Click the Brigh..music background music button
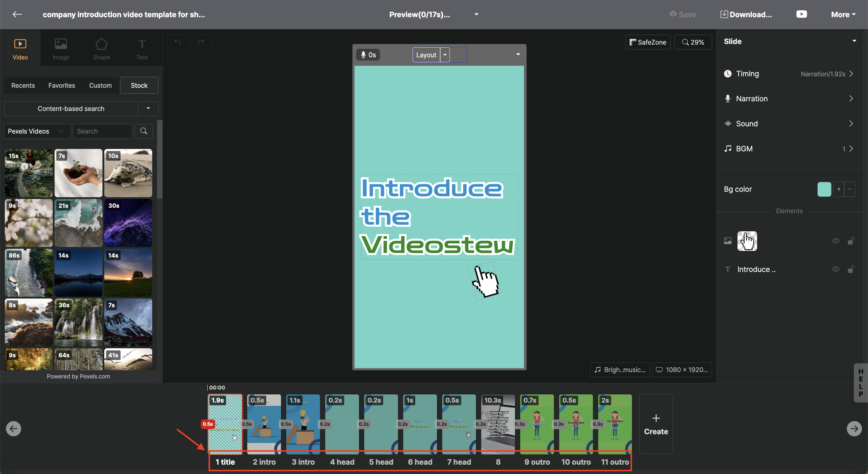The width and height of the screenshot is (868, 474). 620,369
